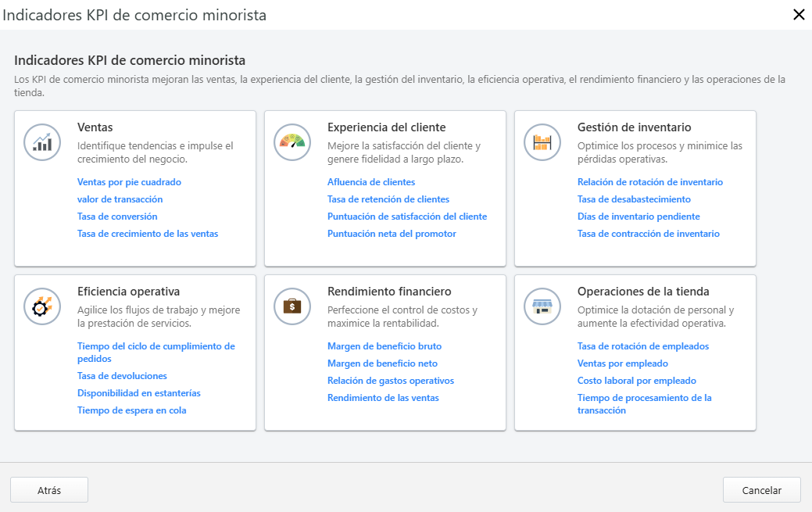Click the Eficiencia operativa gear icon
Screen dimensions: 812x512
click(x=41, y=306)
